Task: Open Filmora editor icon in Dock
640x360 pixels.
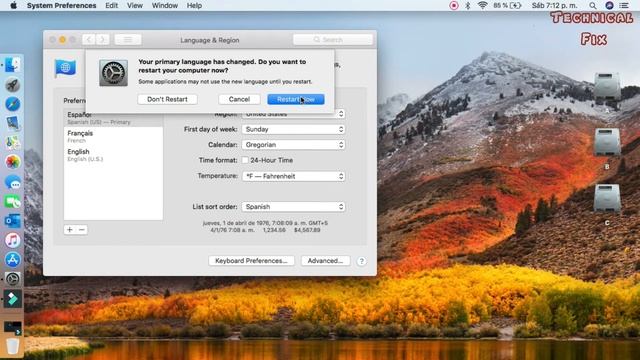Action: click(13, 299)
